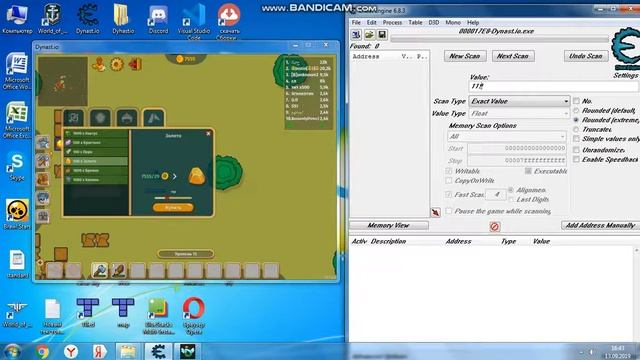The height and width of the screenshot is (360, 640).
Task: Open the Scan Type dropdown
Action: tap(519, 101)
